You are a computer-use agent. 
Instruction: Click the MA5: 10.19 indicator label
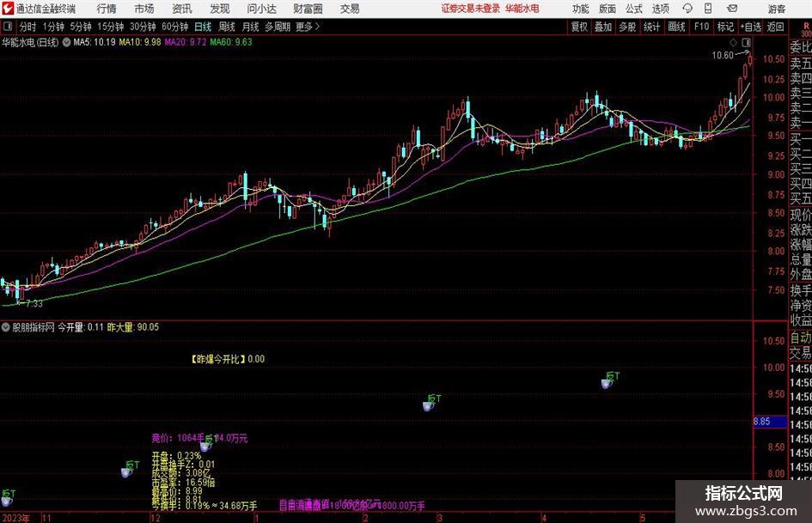tap(95, 42)
